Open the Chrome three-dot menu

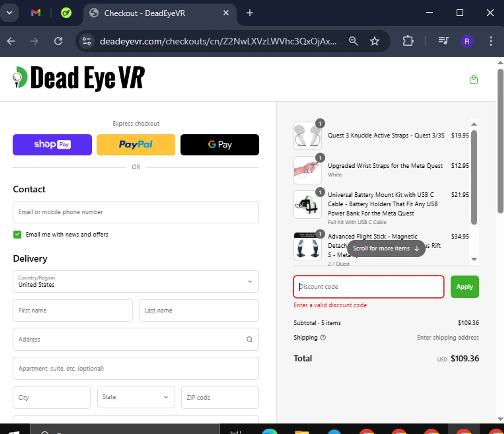click(x=491, y=41)
